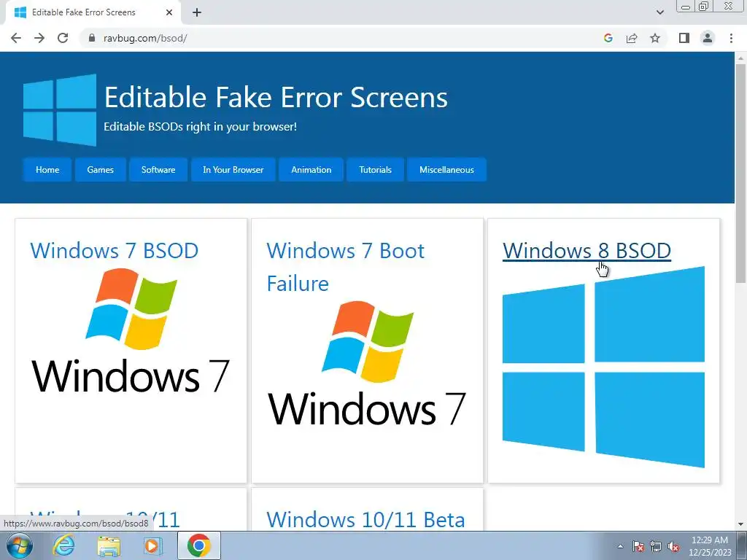Viewport: 747px width, 560px height.
Task: Open the Chrome profile menu
Action: click(708, 38)
